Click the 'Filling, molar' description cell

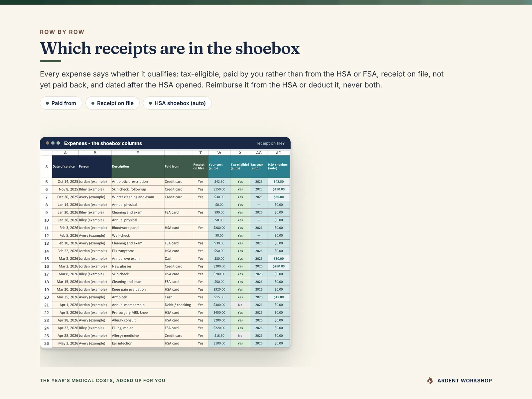coord(138,328)
